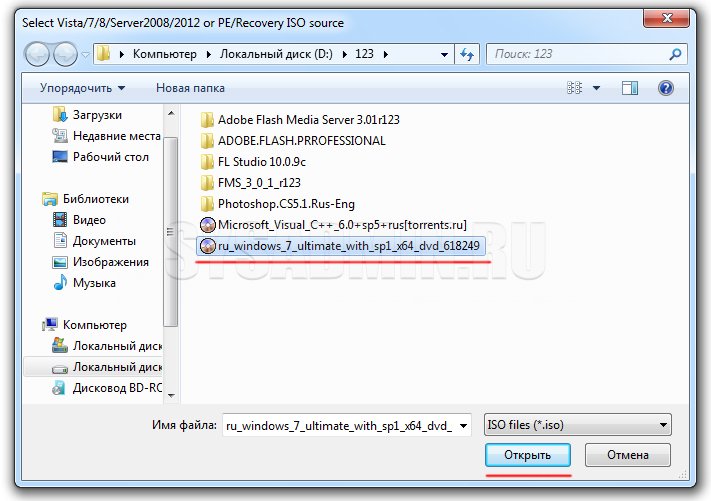Viewport: 711px width, 501px height.
Task: Select Загрузки in the navigation pane
Action: point(97,115)
